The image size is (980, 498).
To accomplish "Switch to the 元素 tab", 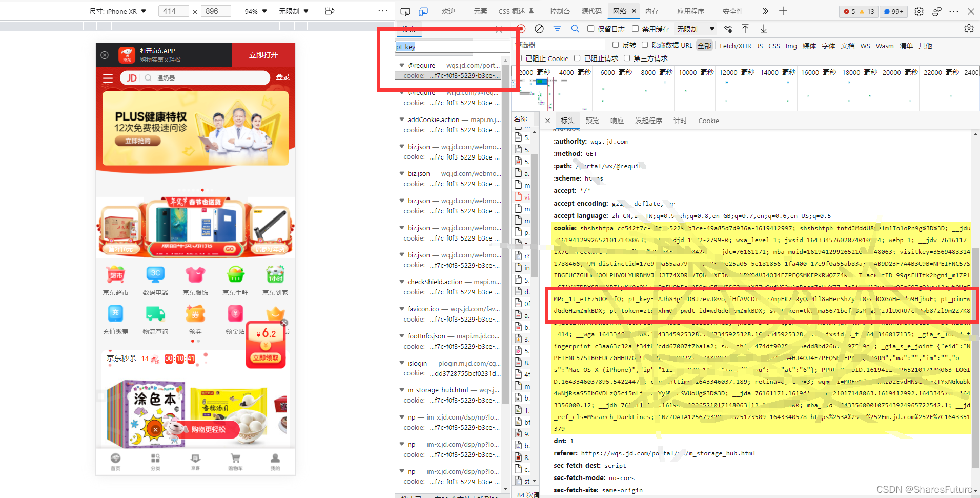I will coord(480,11).
